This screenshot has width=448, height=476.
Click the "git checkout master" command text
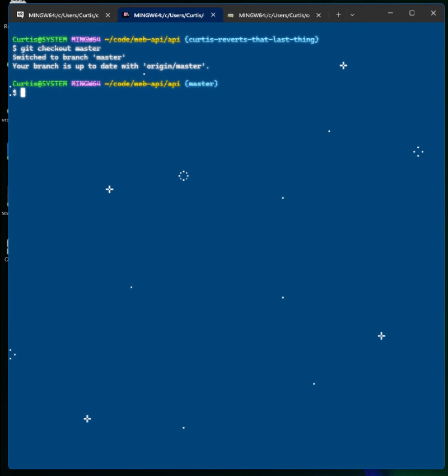pyautogui.click(x=60, y=49)
